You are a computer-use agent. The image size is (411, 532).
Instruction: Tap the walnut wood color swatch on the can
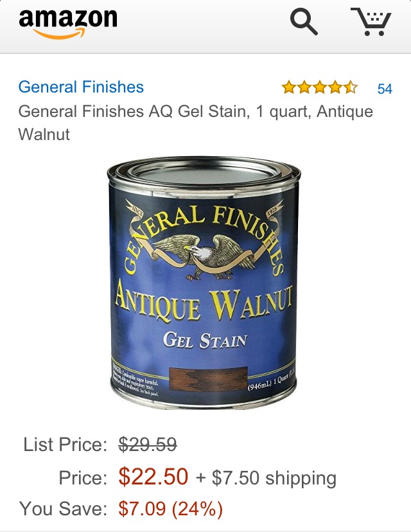[x=208, y=378]
